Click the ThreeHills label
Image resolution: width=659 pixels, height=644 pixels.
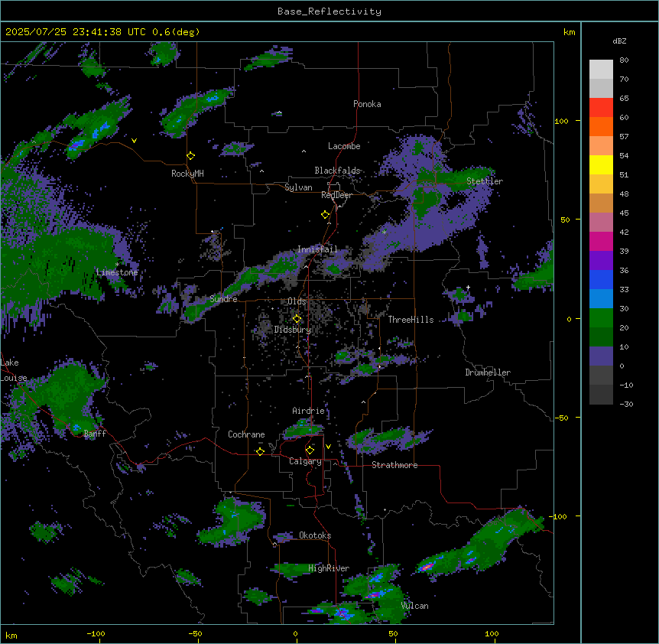point(411,320)
